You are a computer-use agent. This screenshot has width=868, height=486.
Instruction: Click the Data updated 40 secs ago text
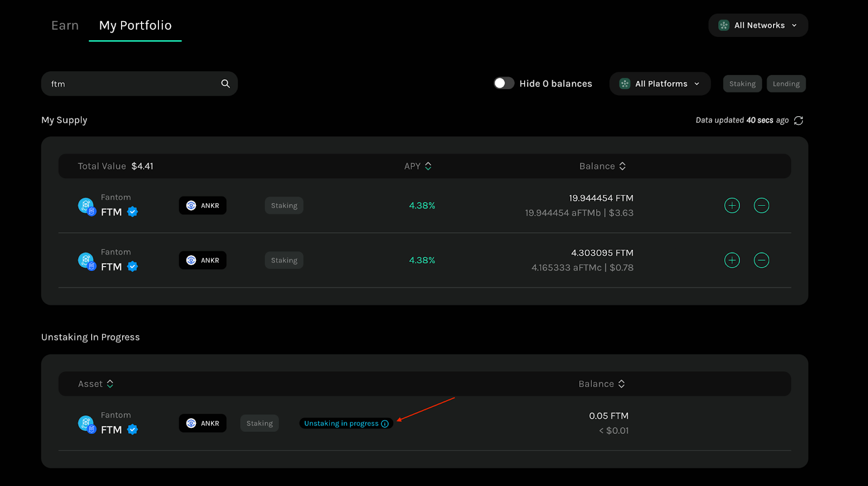[x=742, y=120]
